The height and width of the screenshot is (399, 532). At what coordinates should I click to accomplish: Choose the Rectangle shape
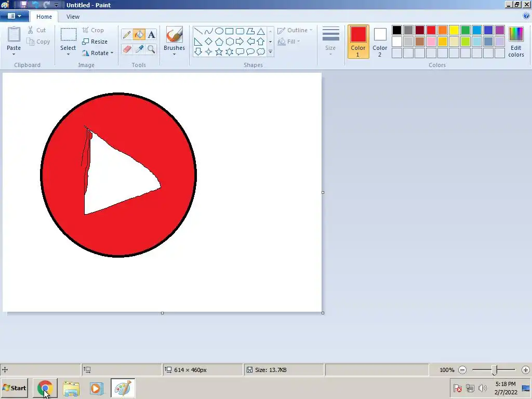click(x=229, y=31)
